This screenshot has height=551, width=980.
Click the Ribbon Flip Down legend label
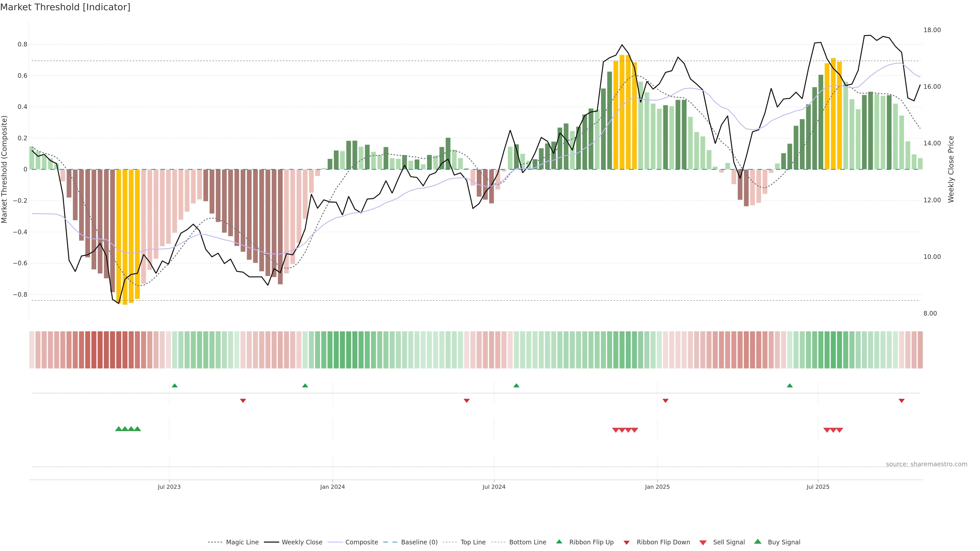663,542
